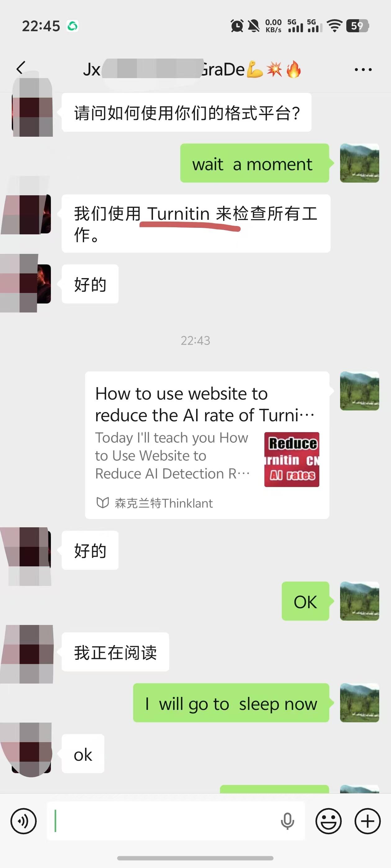This screenshot has height=868, width=391.
Task: Tap the chat title name in header
Action: [192, 69]
